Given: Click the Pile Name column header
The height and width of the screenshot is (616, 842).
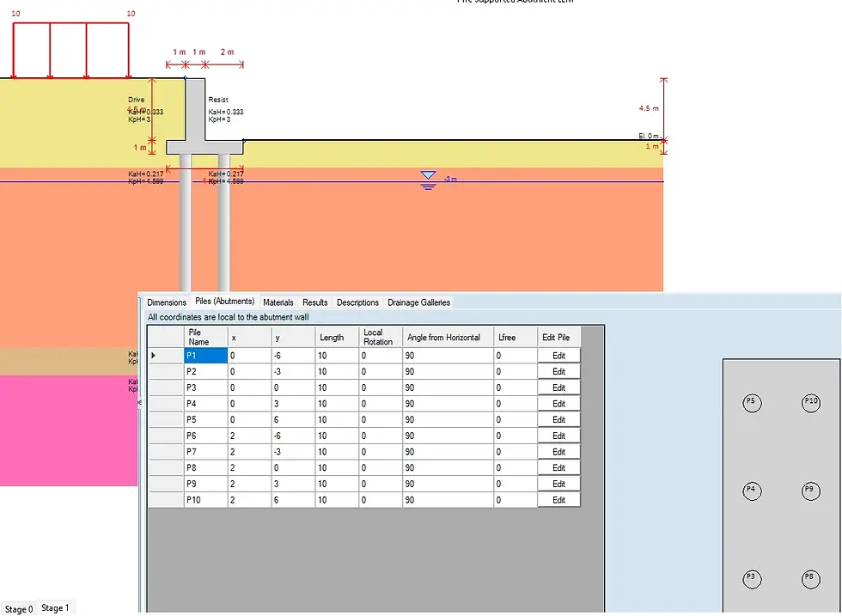Looking at the screenshot, I should pos(205,337).
